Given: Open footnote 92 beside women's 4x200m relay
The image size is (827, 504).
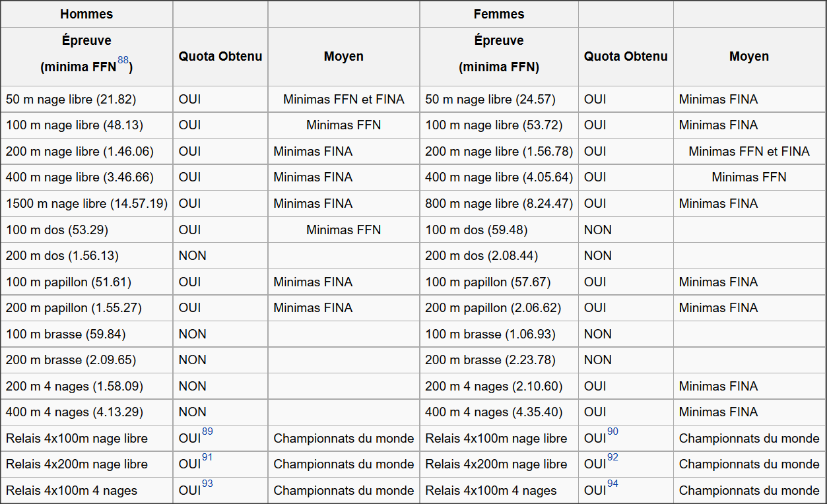Looking at the screenshot, I should click(x=612, y=458).
